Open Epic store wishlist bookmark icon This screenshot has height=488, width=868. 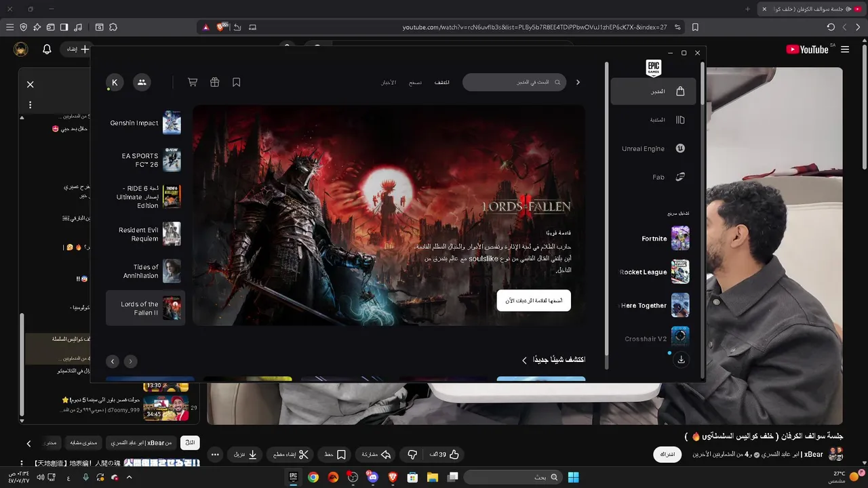click(237, 82)
